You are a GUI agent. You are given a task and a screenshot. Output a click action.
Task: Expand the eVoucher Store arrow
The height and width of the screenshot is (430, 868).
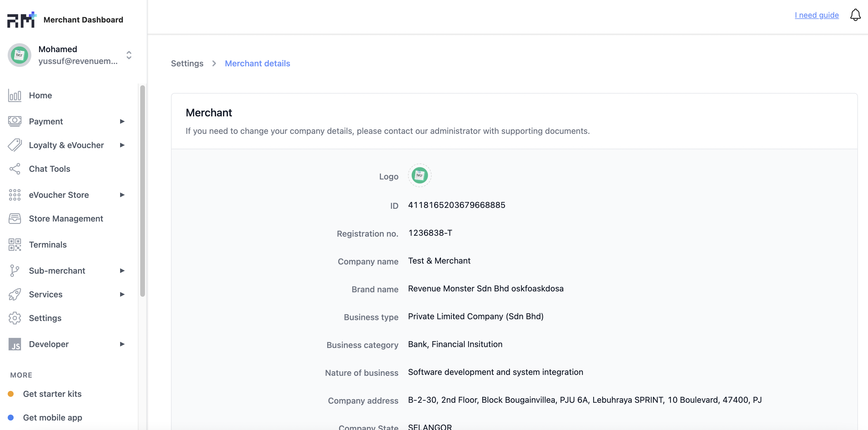[x=122, y=195]
